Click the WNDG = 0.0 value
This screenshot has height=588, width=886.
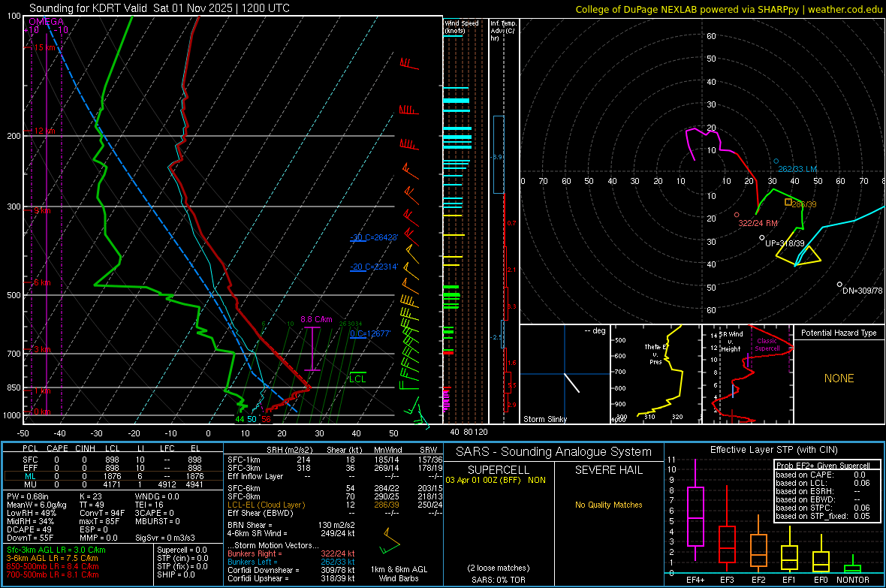point(157,496)
